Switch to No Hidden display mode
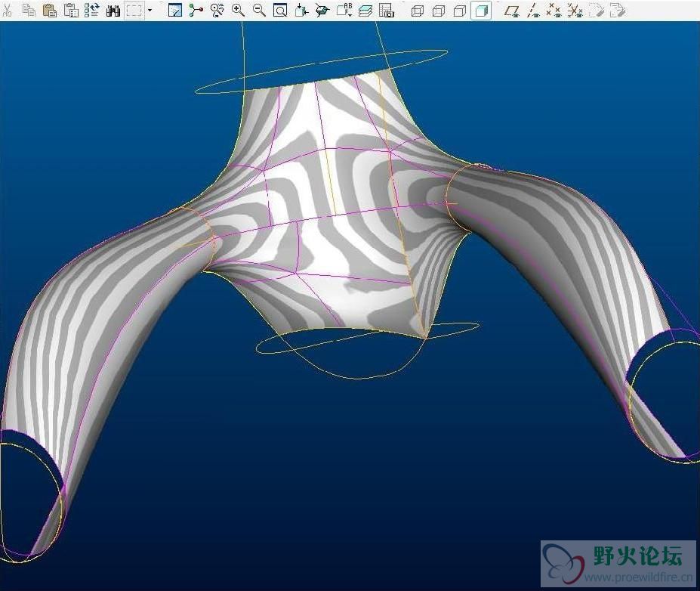Screen dimensions: 700x591 [460, 11]
